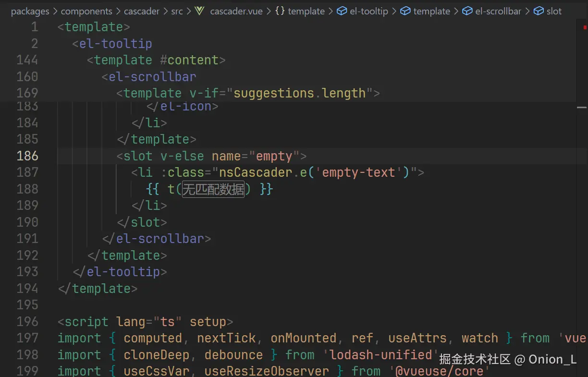Click the cube icon beside el-tooltip breadcrumb
Screen dimensions: 588x377
tap(342, 11)
